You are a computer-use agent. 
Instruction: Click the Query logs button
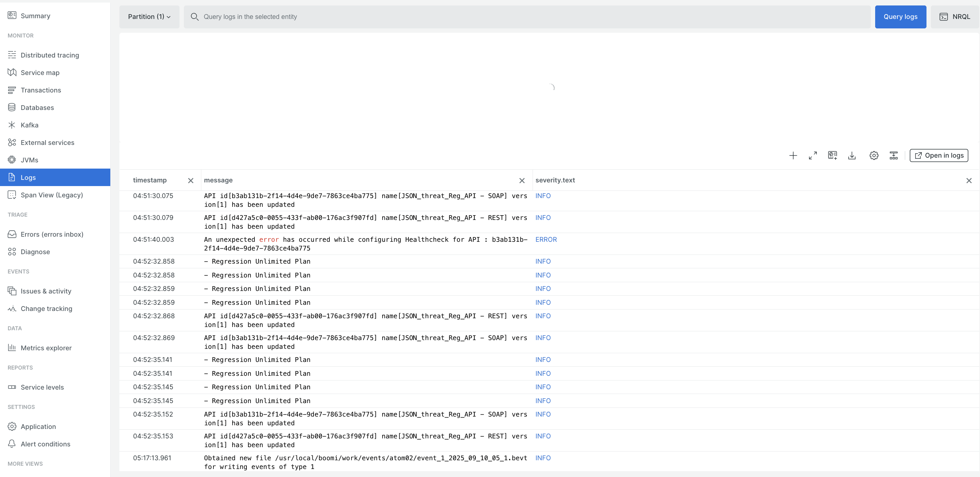pos(901,17)
